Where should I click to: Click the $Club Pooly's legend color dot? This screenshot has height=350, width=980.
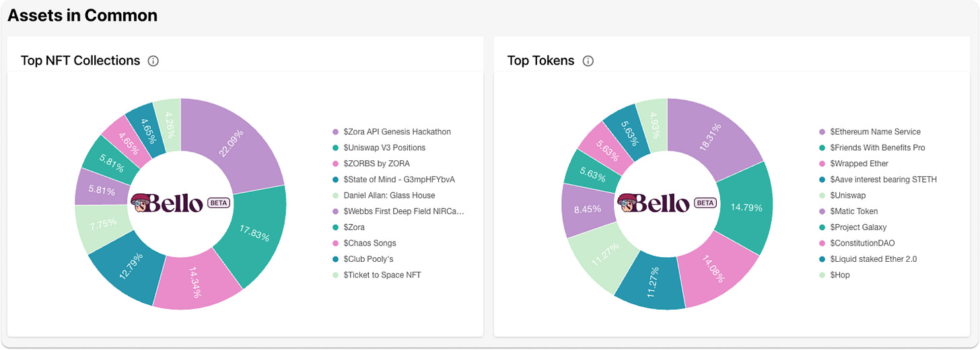click(x=335, y=259)
